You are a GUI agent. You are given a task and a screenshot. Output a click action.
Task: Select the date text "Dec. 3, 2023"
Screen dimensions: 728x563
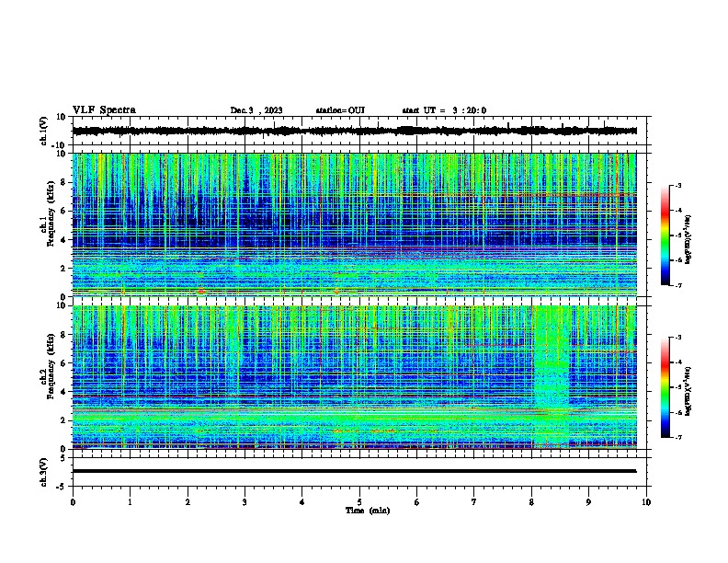coord(256,110)
